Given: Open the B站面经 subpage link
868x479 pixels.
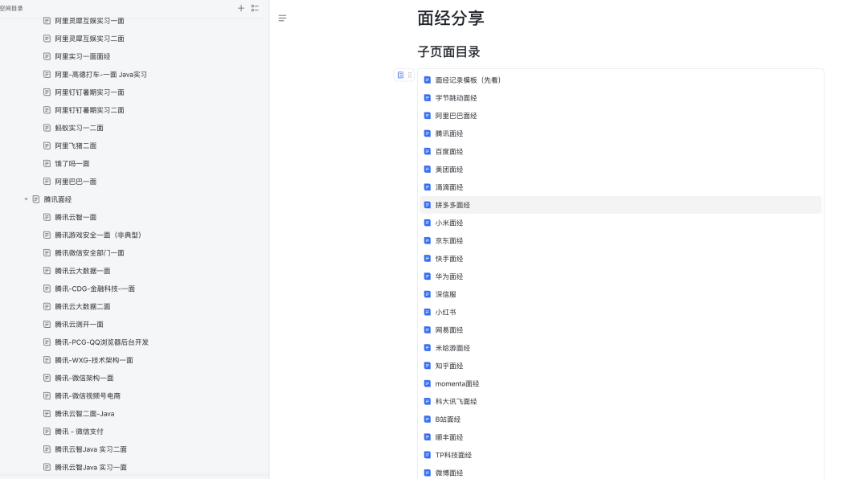Looking at the screenshot, I should point(448,420).
